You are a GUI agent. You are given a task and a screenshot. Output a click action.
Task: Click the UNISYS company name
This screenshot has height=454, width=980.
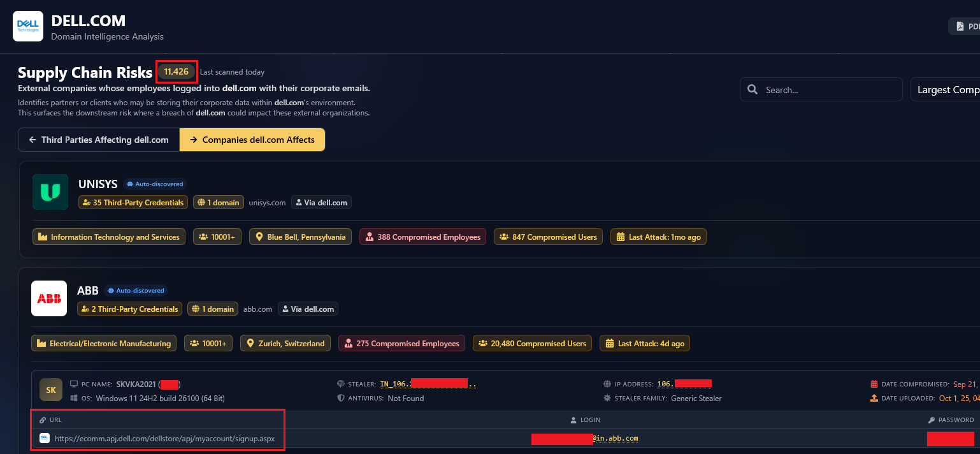(98, 184)
